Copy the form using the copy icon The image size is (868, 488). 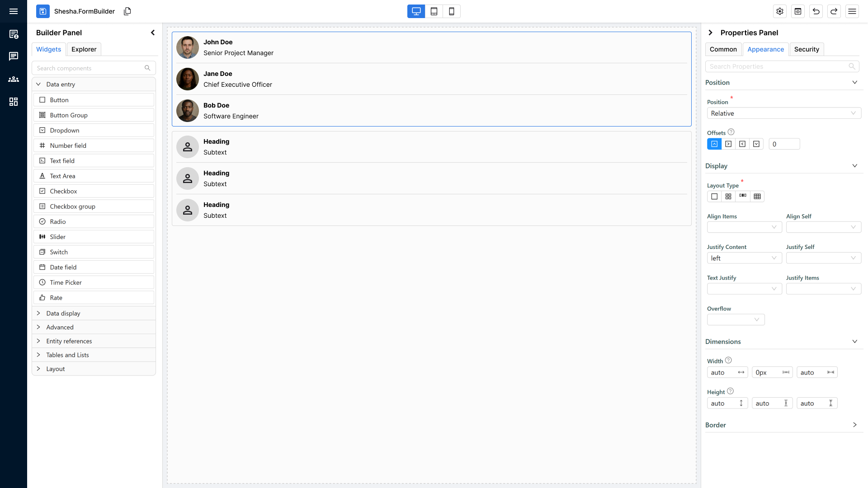127,11
